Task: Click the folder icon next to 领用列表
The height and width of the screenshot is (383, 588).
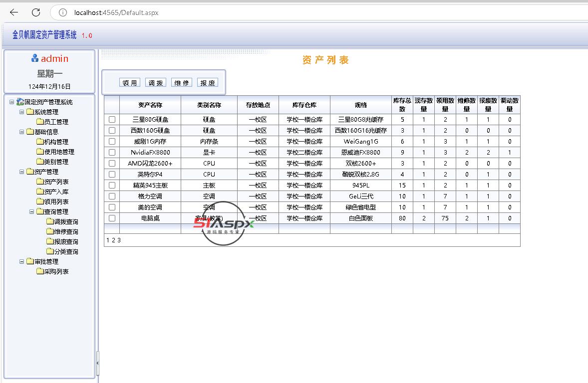Action: coord(40,201)
